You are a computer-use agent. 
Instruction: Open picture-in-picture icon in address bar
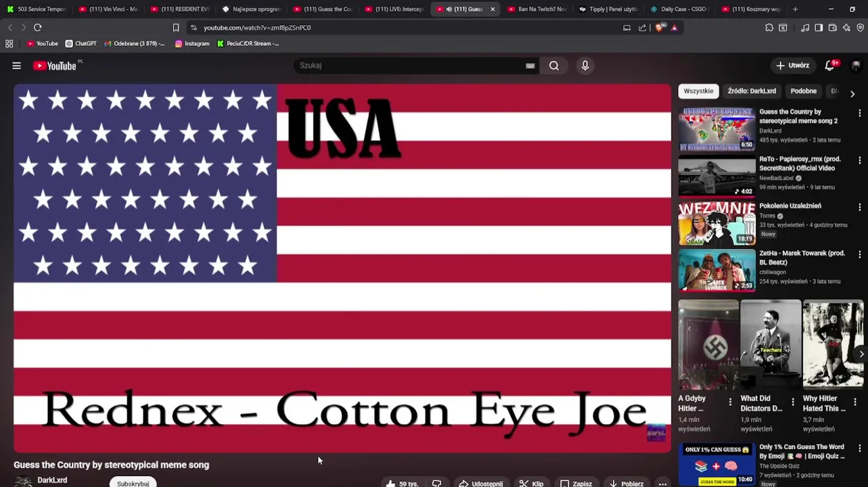click(x=627, y=28)
